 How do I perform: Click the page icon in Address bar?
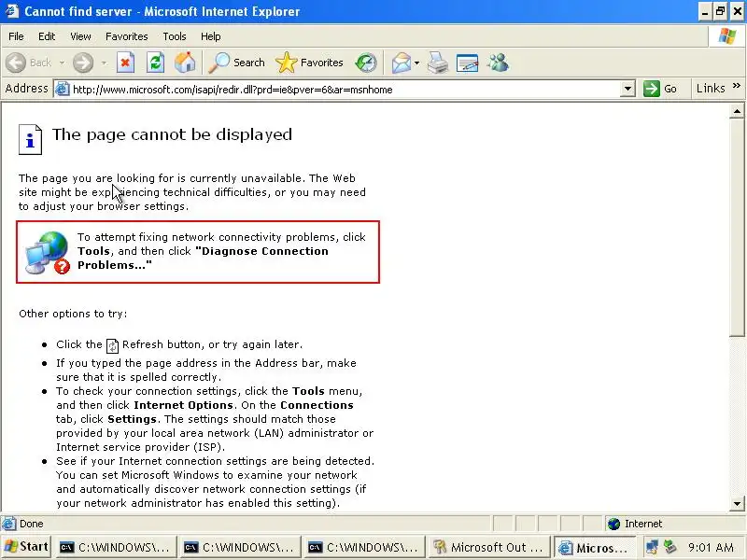pyautogui.click(x=62, y=89)
